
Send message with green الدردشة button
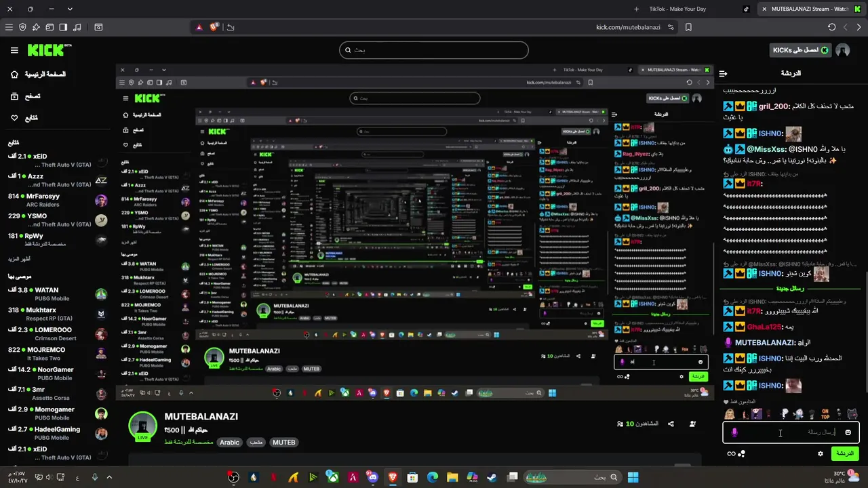click(x=844, y=453)
